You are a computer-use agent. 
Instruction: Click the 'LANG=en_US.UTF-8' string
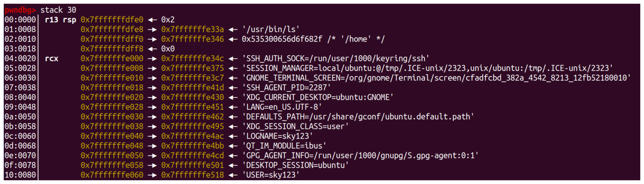pos(282,107)
